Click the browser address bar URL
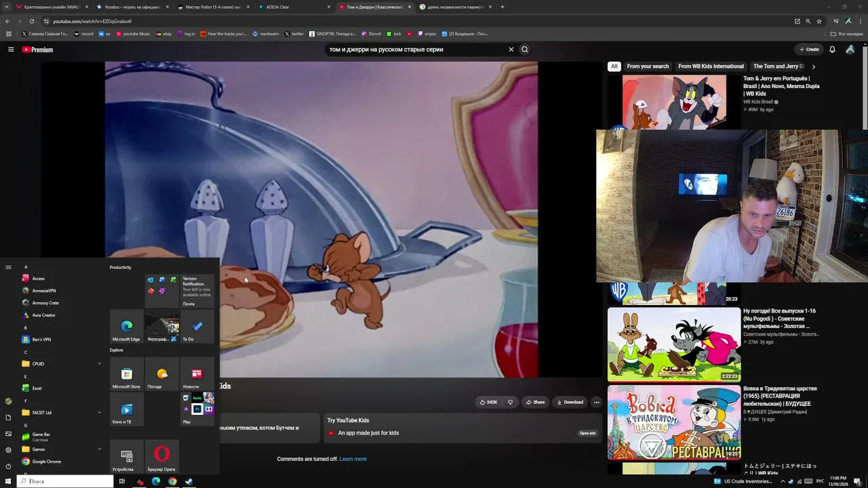This screenshot has height=488, width=868. pos(92,21)
